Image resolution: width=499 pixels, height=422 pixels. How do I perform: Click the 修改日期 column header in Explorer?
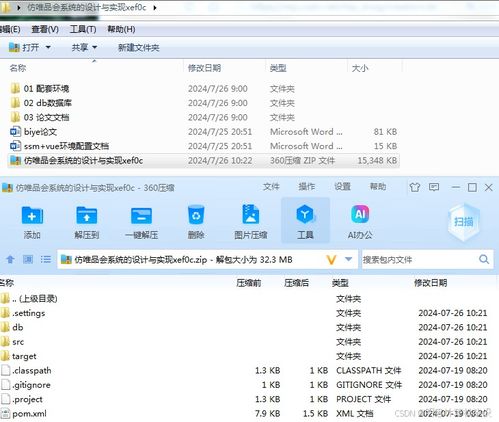point(204,68)
